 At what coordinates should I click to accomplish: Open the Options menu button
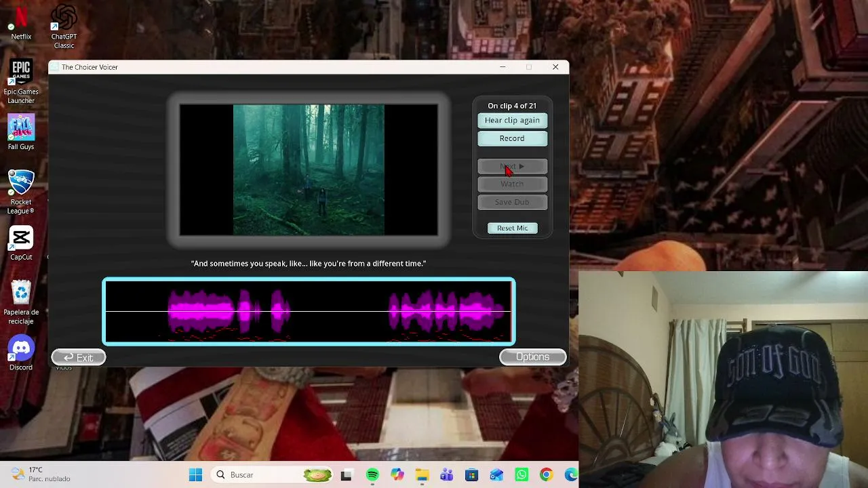(x=532, y=357)
